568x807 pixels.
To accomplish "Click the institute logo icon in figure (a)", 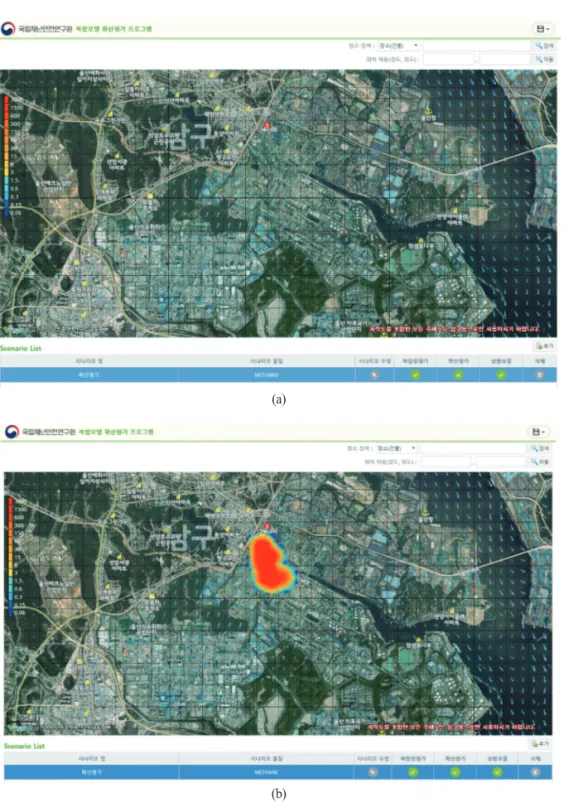I will [x=8, y=29].
